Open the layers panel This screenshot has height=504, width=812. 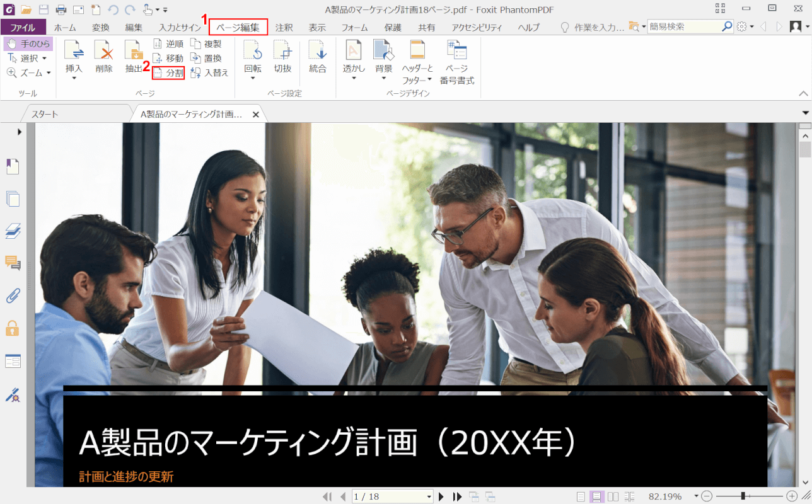coord(13,231)
